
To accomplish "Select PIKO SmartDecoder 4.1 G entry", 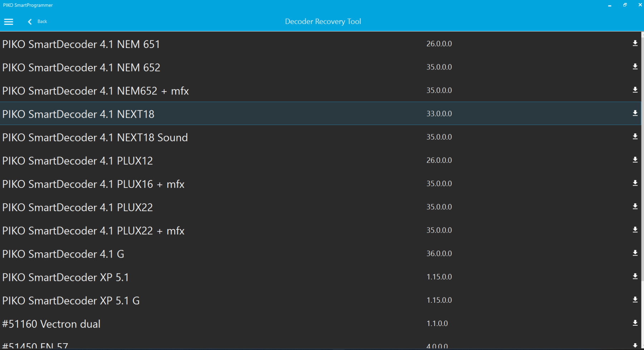I will tap(320, 253).
